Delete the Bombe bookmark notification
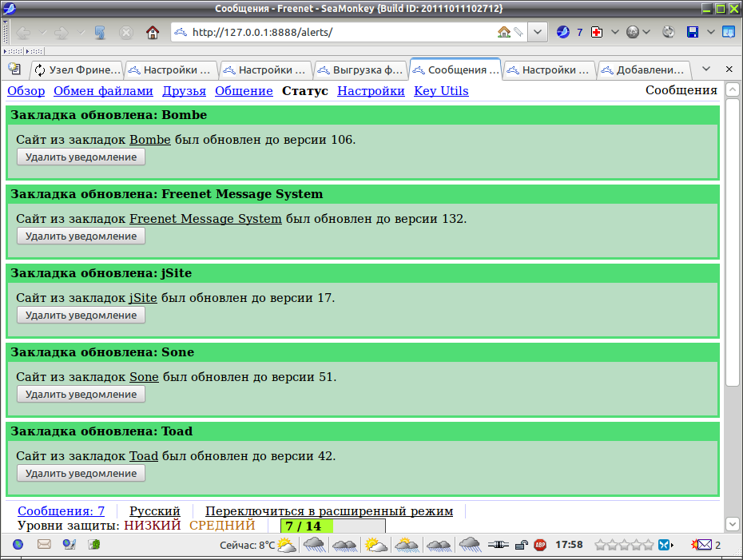The height and width of the screenshot is (560, 743). [x=81, y=157]
